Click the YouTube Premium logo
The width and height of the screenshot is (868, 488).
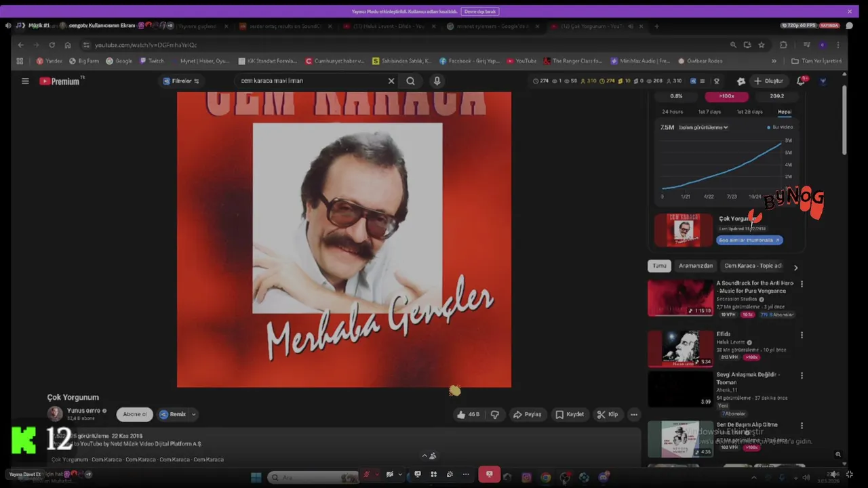[x=61, y=81]
